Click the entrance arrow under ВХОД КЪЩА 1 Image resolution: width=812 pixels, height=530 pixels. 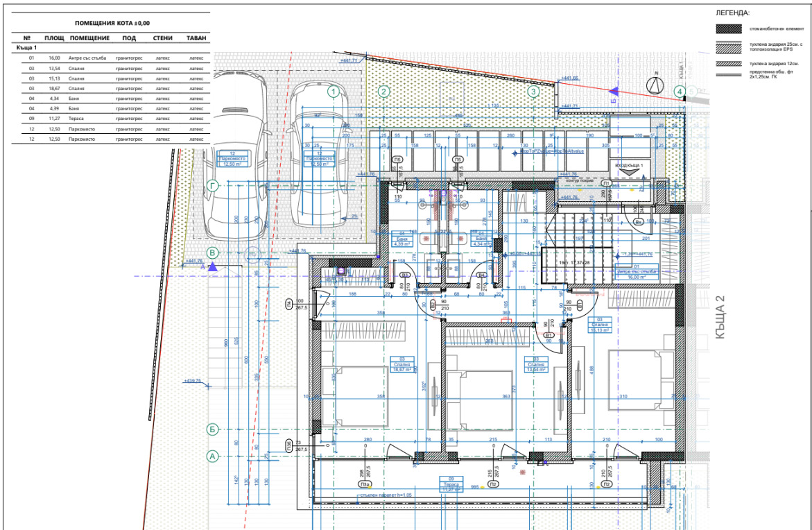click(x=629, y=173)
